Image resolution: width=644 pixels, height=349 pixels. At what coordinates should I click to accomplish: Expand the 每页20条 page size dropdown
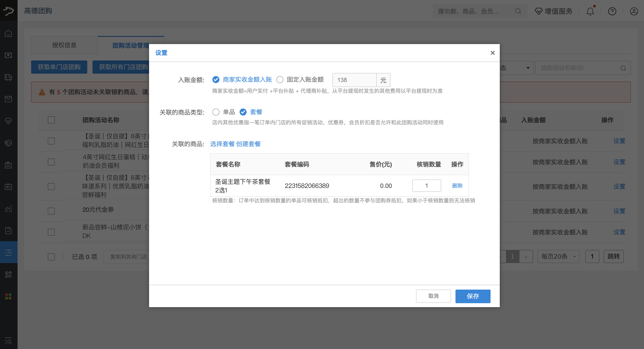pos(558,256)
